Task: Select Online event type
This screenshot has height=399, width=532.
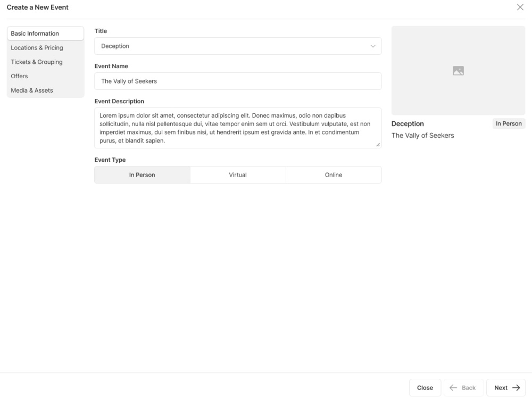Action: (x=334, y=174)
